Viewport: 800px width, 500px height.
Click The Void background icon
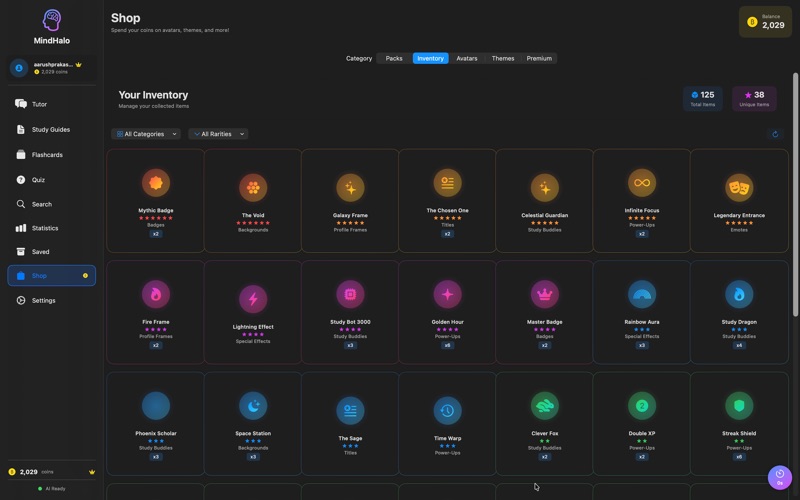(x=253, y=187)
